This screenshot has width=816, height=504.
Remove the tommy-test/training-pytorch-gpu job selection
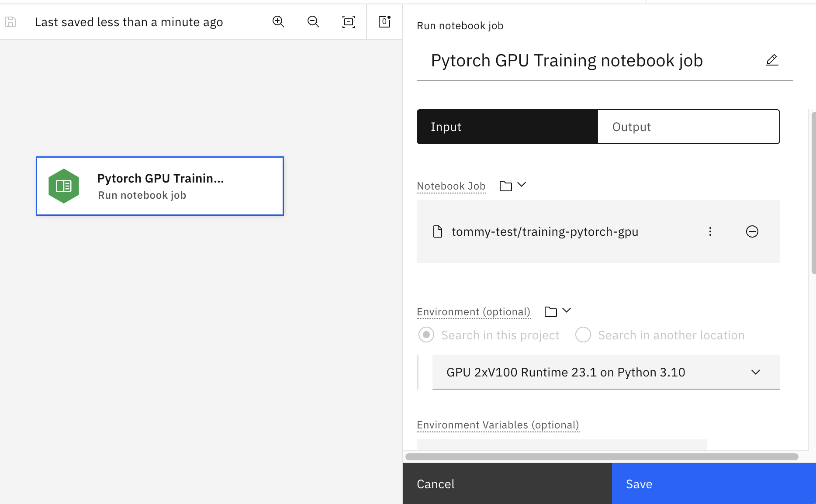(x=752, y=231)
